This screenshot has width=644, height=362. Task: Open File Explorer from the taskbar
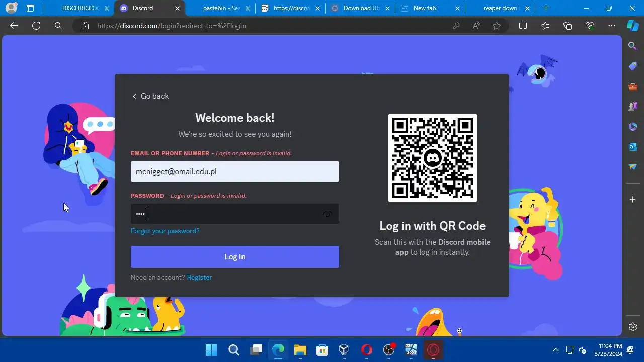(300, 350)
